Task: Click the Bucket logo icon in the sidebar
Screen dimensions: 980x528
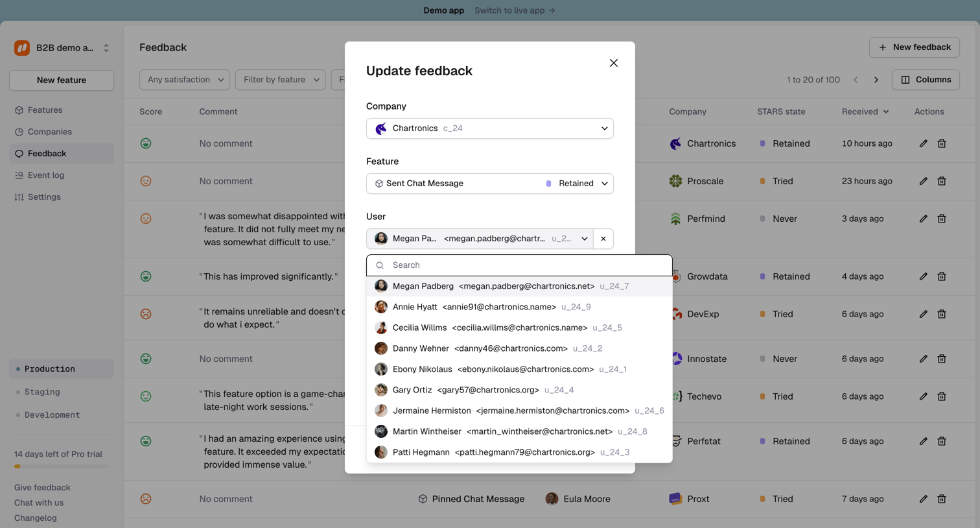Action: pos(22,48)
